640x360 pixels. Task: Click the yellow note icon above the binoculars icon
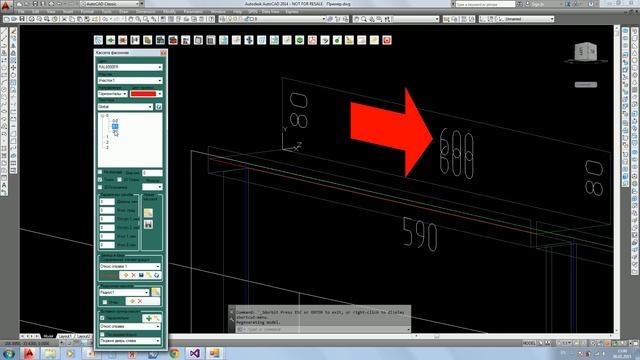pyautogui.click(x=148, y=213)
